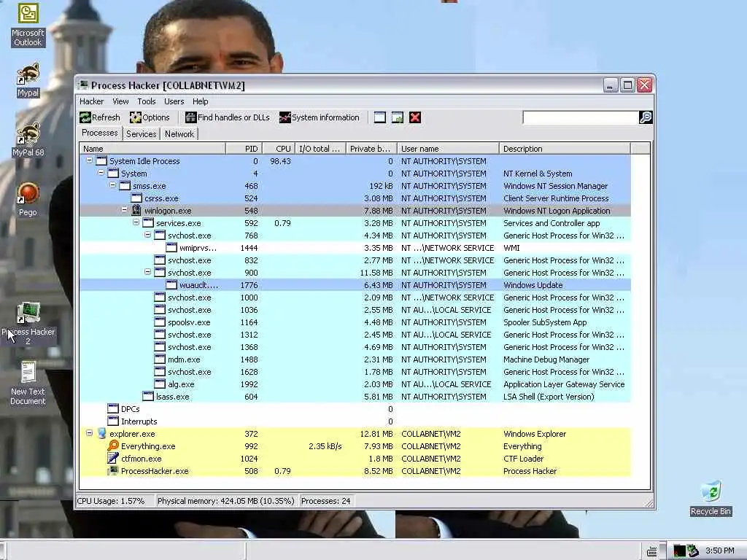
Task: Click Physical memory status bar entry
Action: point(226,501)
